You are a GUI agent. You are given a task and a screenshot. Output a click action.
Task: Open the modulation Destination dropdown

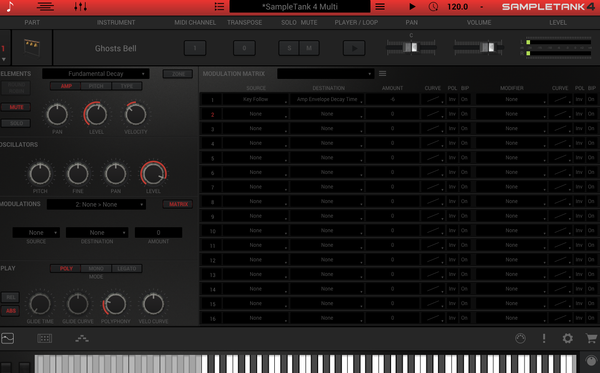click(97, 232)
